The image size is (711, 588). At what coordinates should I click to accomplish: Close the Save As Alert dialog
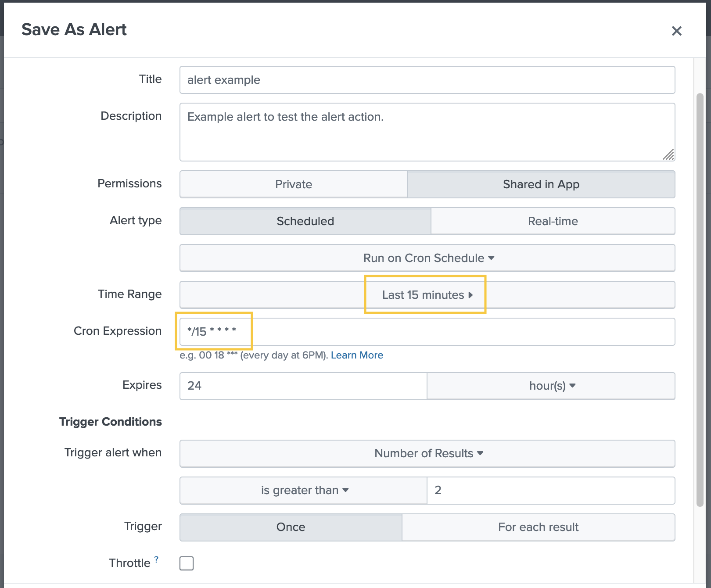coord(677,31)
